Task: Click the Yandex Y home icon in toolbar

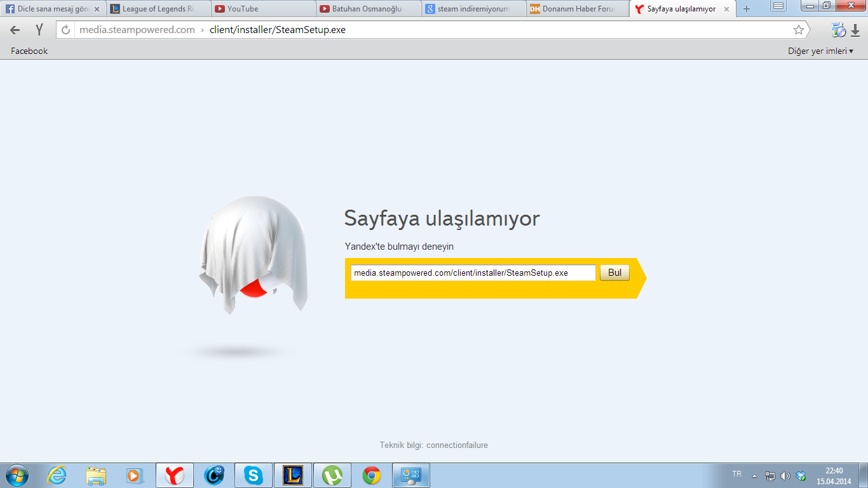Action: 39,30
